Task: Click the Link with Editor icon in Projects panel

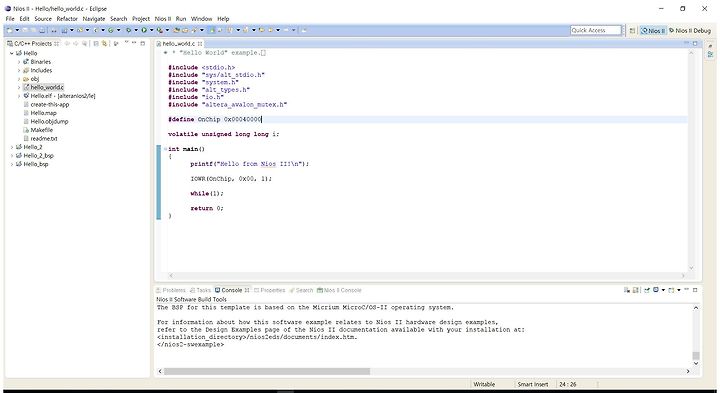Action: coord(105,44)
